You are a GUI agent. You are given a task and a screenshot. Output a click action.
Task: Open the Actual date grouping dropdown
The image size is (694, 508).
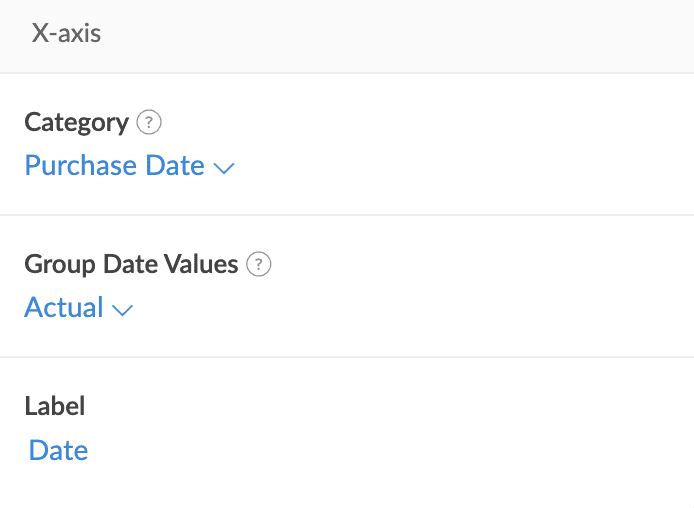point(78,308)
